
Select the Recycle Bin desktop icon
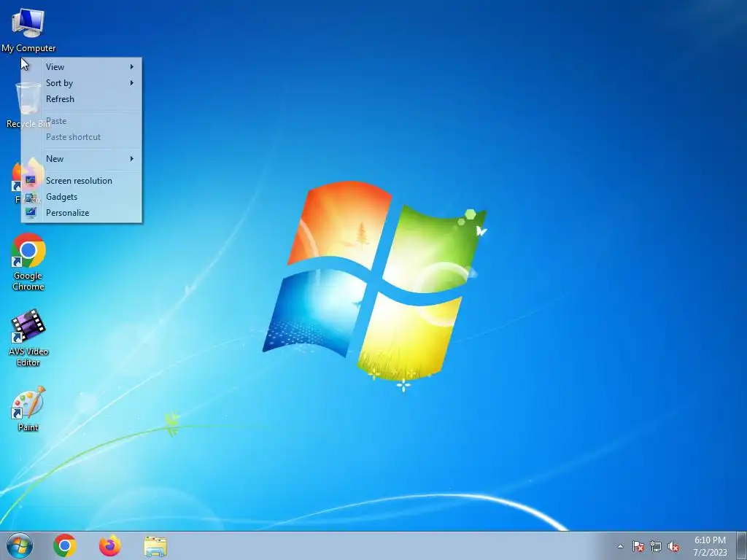(x=28, y=105)
